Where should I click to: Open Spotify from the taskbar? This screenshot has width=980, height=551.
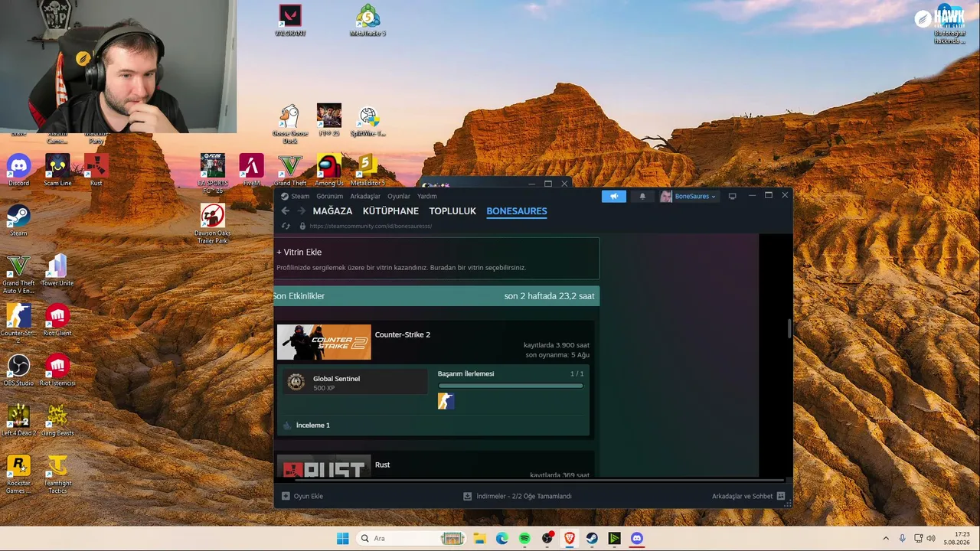click(x=524, y=539)
